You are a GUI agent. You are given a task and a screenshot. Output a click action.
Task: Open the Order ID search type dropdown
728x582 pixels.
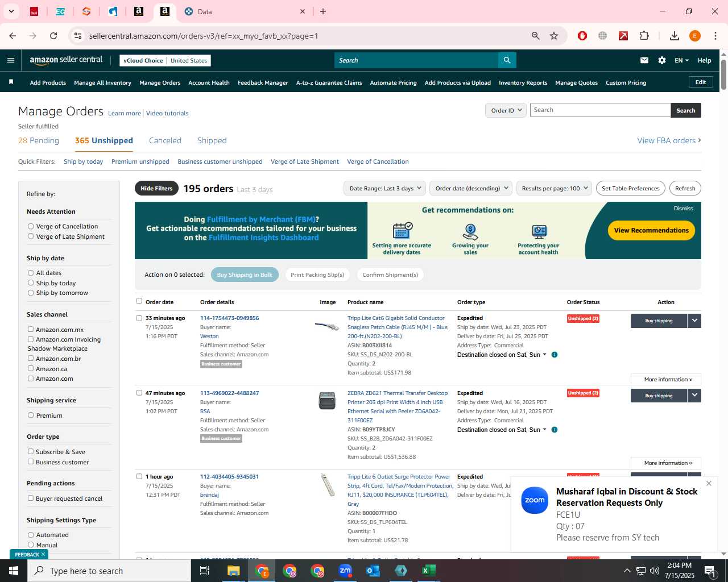coord(506,110)
